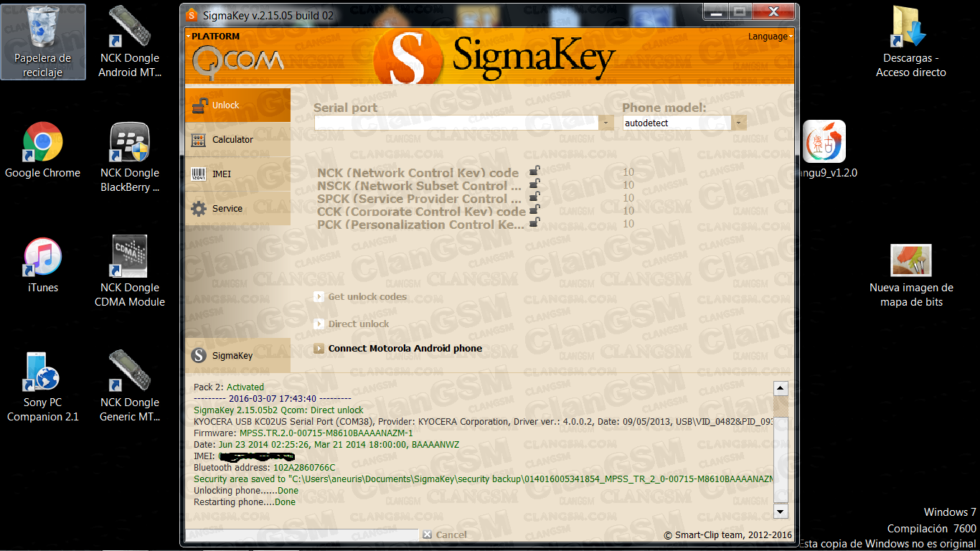The height and width of the screenshot is (551, 980).
Task: Click the padlock icon beside the SPCK code
Action: (534, 197)
